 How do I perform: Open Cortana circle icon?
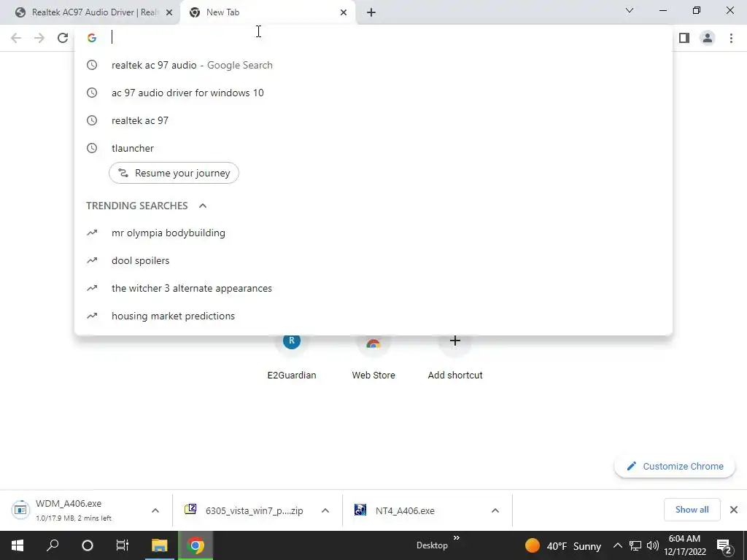coord(88,545)
